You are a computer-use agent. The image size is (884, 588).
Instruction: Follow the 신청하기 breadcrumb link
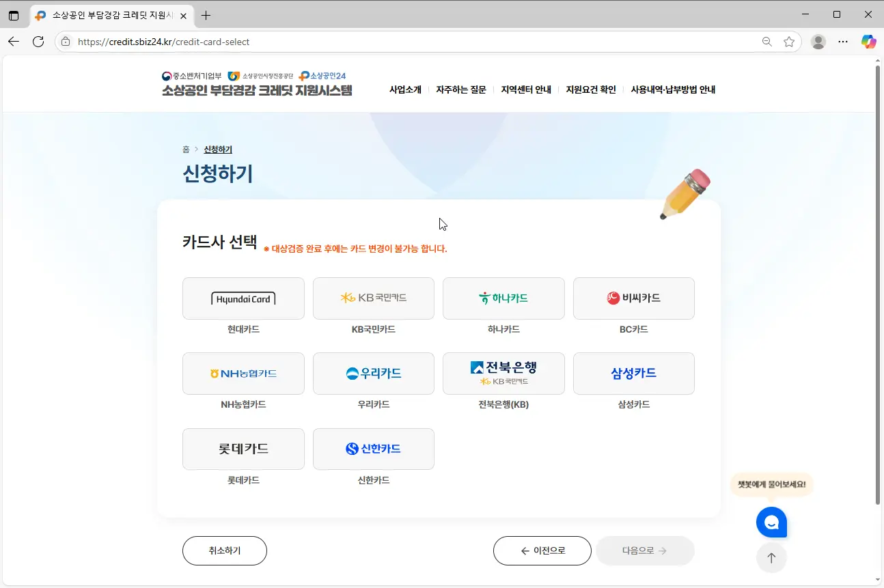click(x=217, y=149)
